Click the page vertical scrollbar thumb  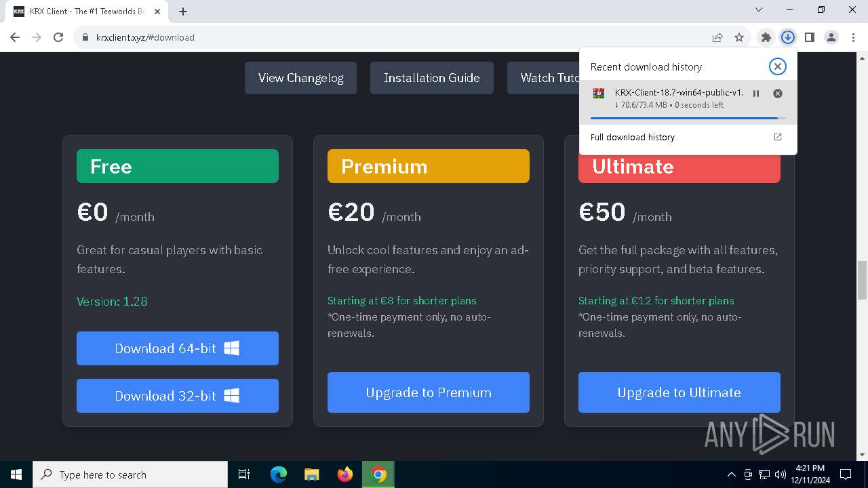pos(862,279)
